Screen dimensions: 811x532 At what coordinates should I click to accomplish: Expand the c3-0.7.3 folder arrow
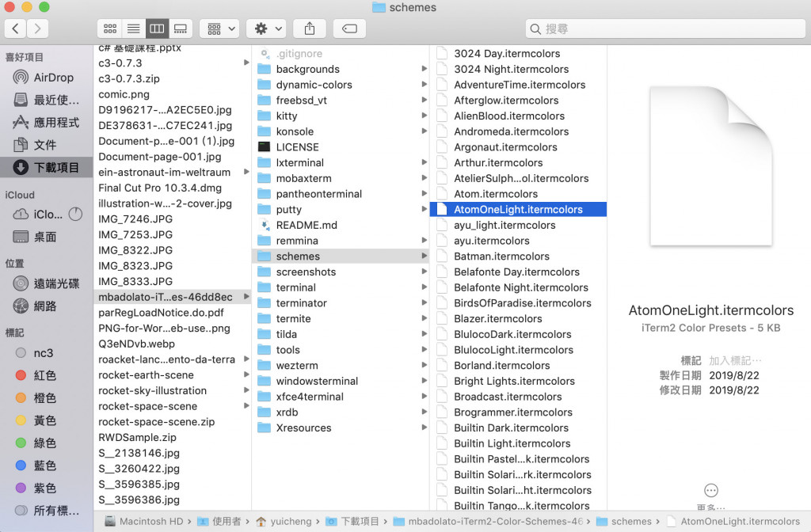(246, 63)
